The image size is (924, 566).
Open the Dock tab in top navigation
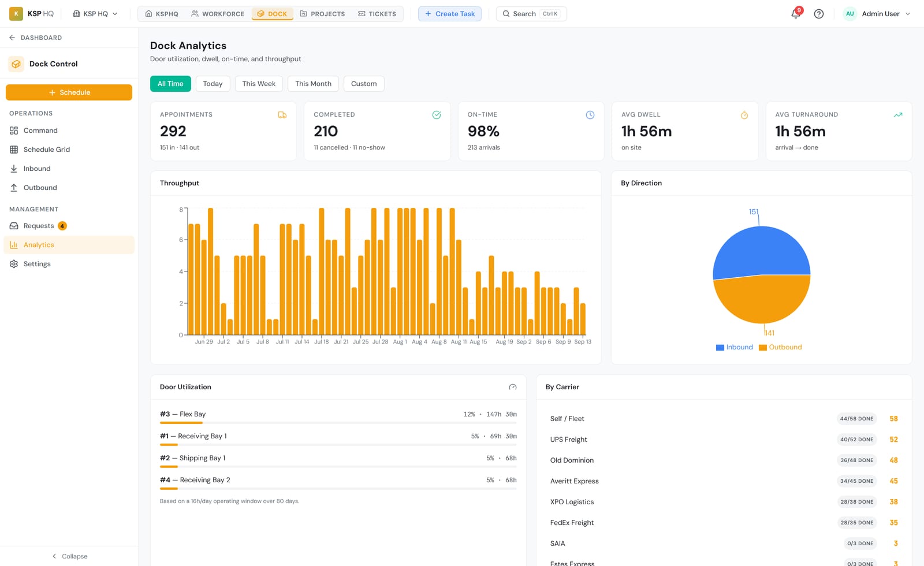pyautogui.click(x=272, y=14)
